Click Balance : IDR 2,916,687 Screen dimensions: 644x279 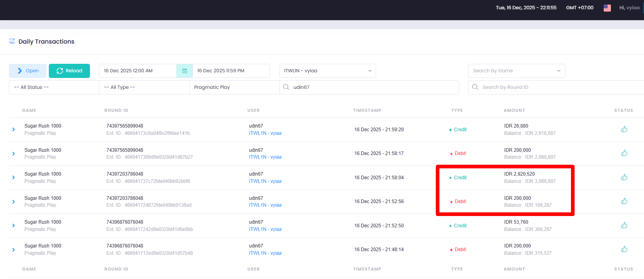tap(530, 133)
